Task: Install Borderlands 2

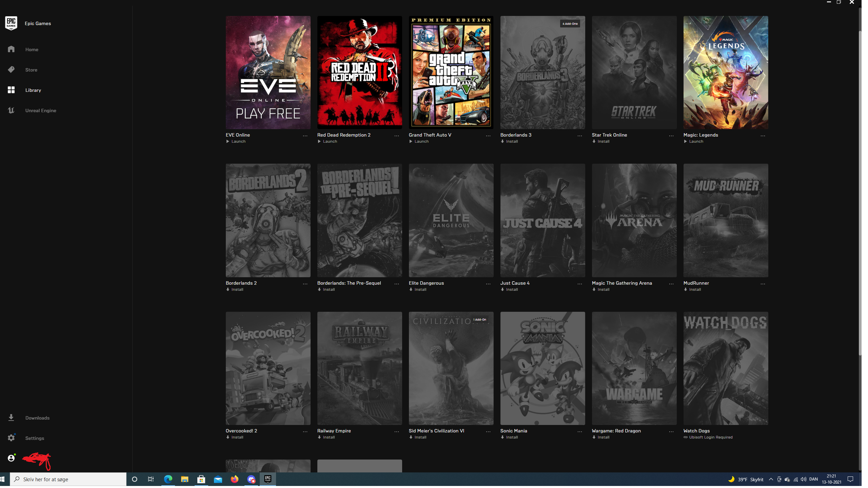Action: pos(235,289)
